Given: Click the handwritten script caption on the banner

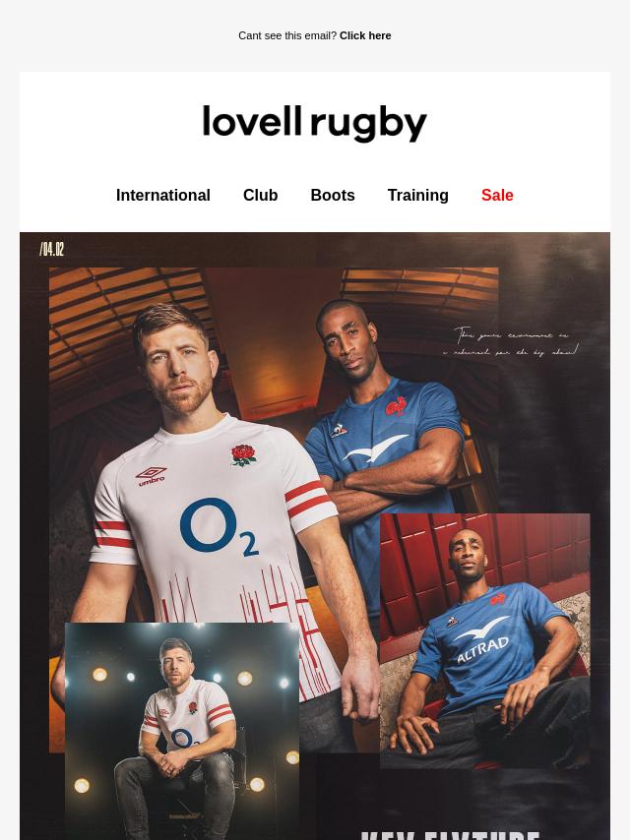Looking at the screenshot, I should click(x=511, y=343).
